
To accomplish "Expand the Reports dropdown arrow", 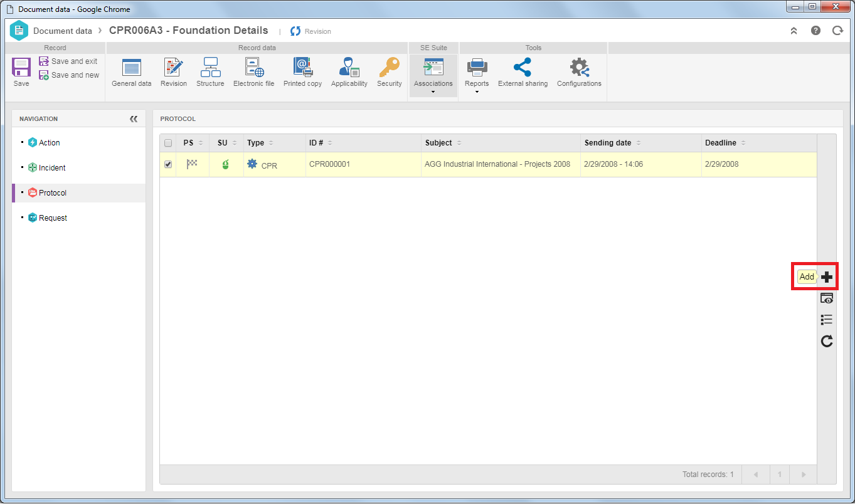I will pos(477,92).
